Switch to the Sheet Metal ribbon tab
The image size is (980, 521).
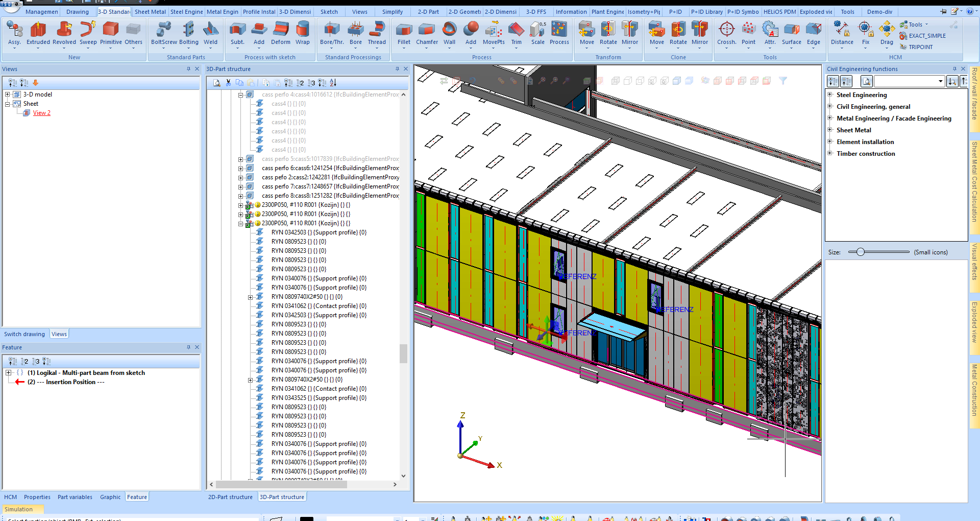coord(150,12)
